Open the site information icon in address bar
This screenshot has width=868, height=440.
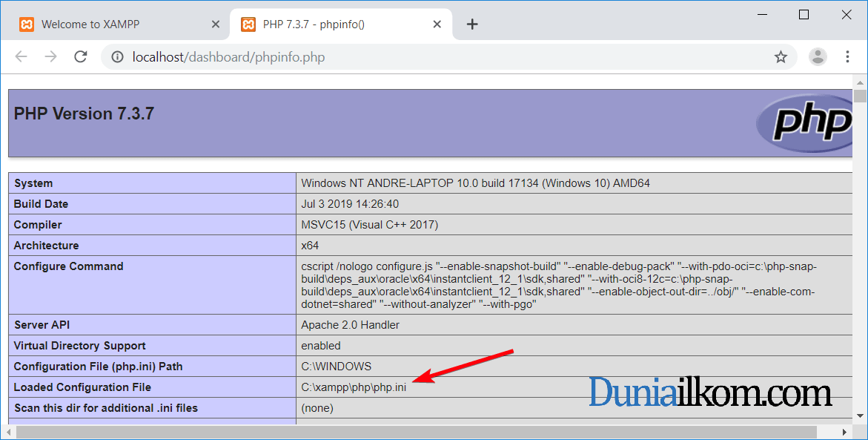tap(119, 56)
